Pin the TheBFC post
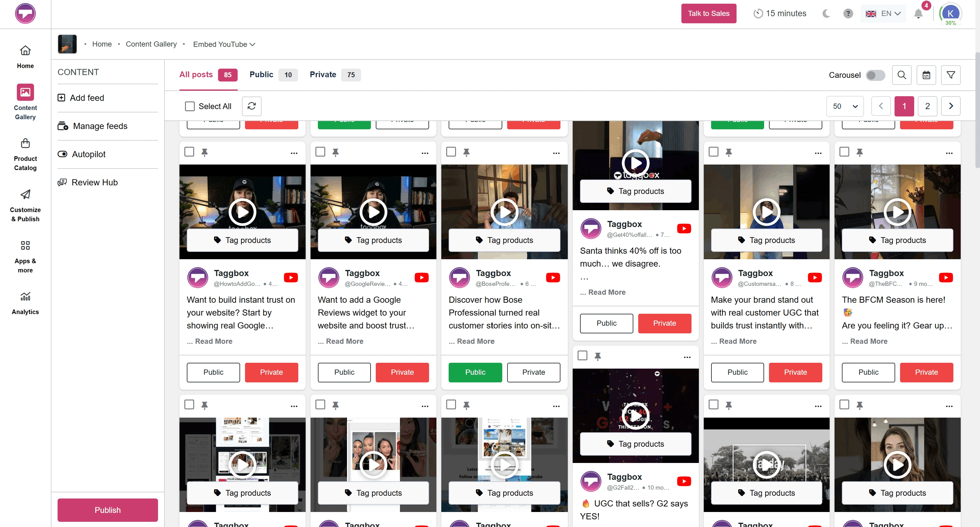 pos(859,153)
